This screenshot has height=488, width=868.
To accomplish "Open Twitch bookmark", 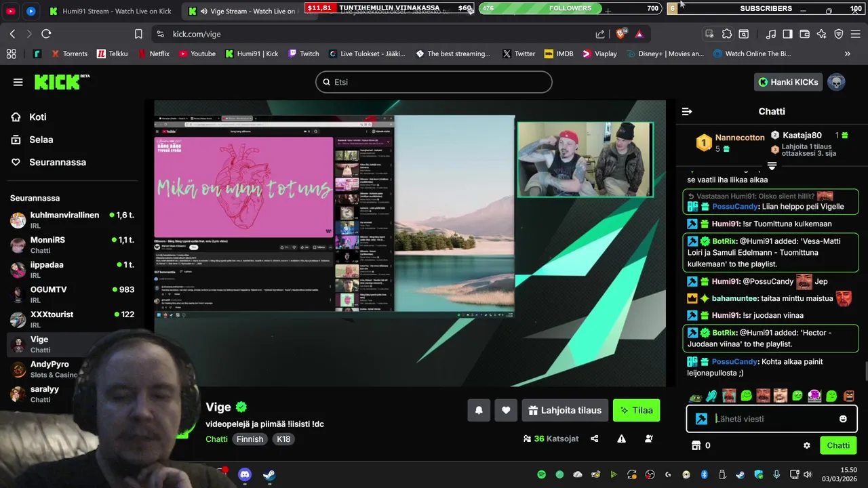I will (x=303, y=54).
